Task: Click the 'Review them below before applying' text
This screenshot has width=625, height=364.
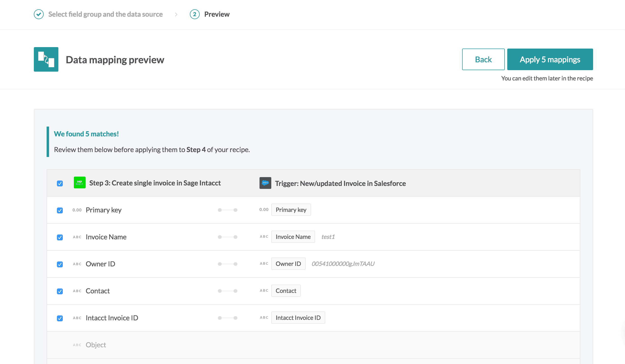Action: point(152,150)
